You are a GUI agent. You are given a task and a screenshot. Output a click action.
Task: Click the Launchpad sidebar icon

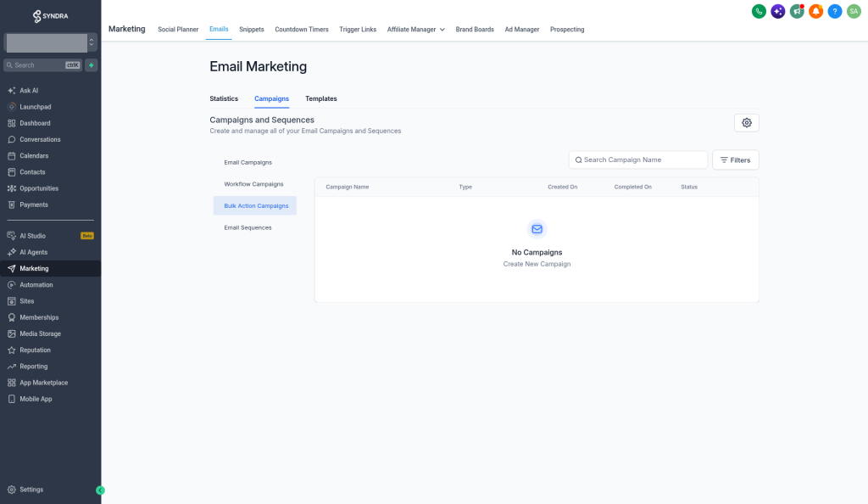coord(12,107)
